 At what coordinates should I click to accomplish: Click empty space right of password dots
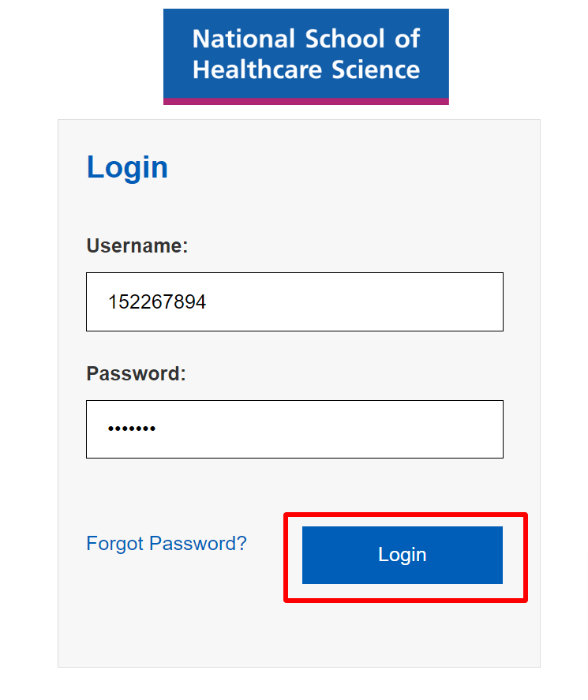pyautogui.click(x=331, y=429)
